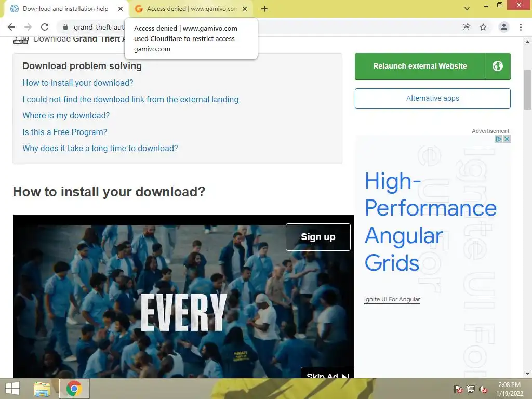The width and height of the screenshot is (532, 399).
Task: Click the Download problem solving heading
Action: tap(82, 66)
